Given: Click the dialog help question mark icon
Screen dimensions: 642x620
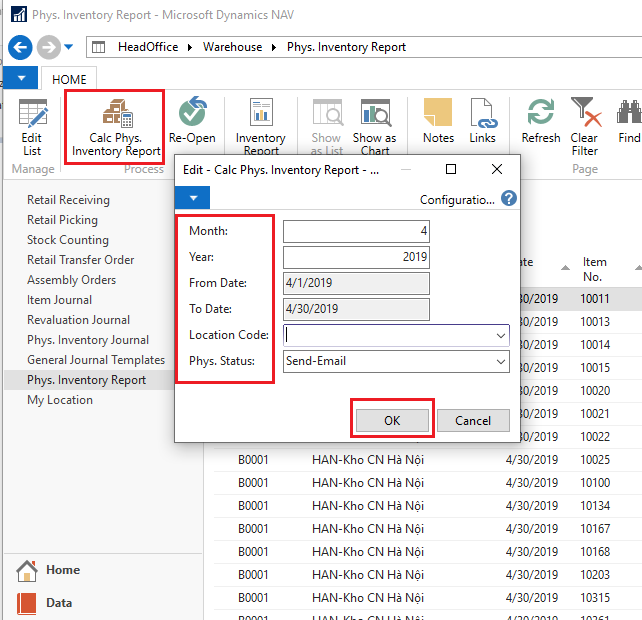Looking at the screenshot, I should pos(509,199).
